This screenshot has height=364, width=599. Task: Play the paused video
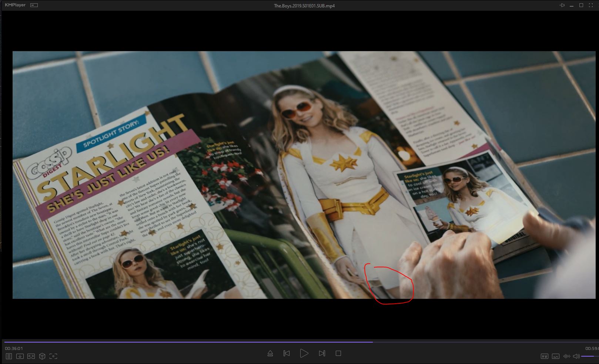[304, 354]
